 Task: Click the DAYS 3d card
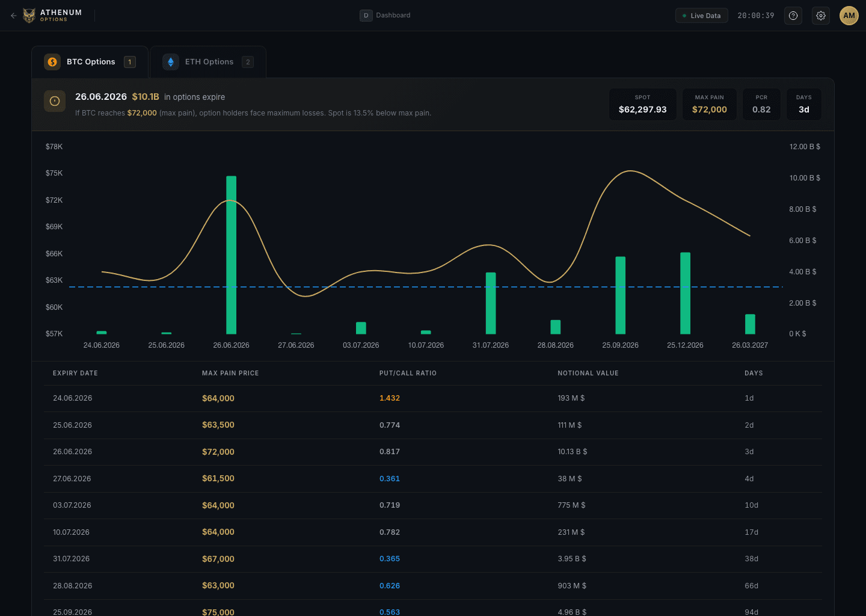[804, 105]
